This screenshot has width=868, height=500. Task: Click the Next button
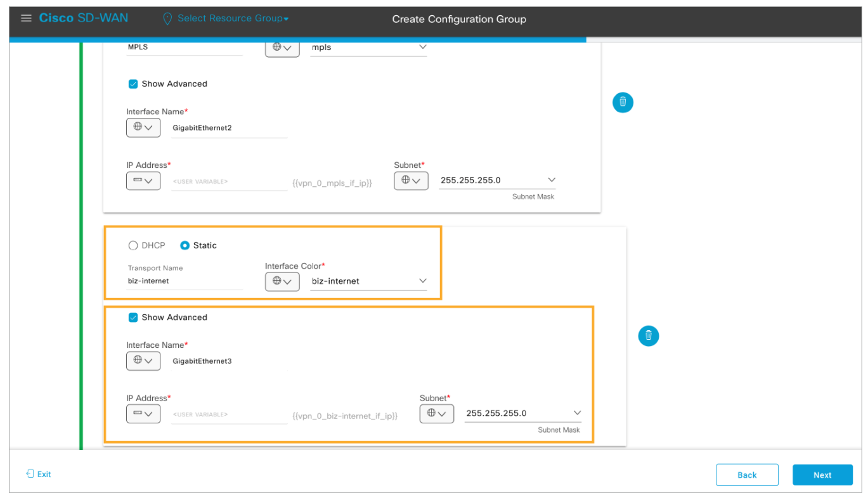pyautogui.click(x=822, y=475)
